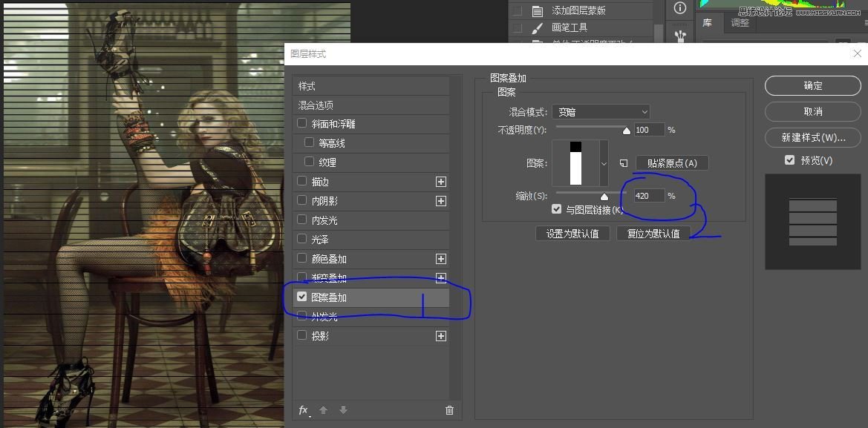Click the 缩放 scale slider handle
868x428 pixels.
(604, 197)
